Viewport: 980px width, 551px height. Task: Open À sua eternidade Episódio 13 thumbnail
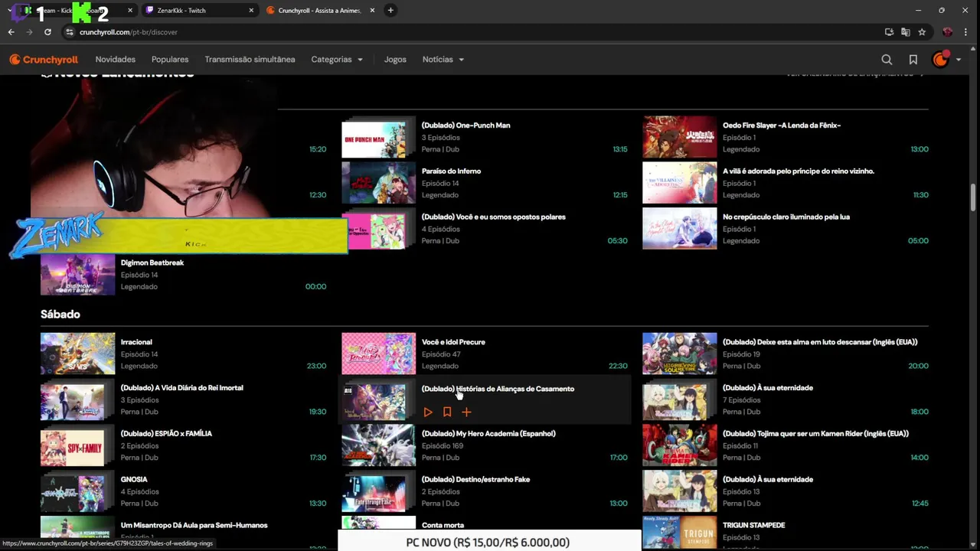coord(679,491)
